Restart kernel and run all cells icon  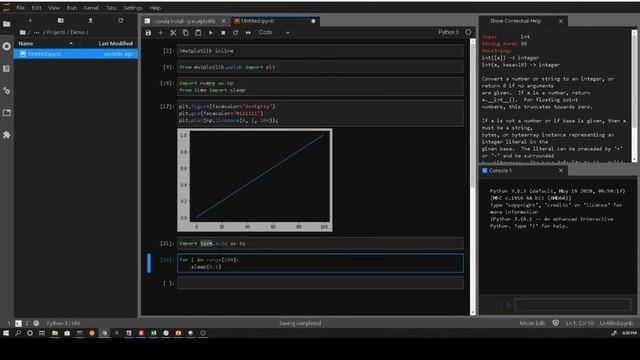248,33
